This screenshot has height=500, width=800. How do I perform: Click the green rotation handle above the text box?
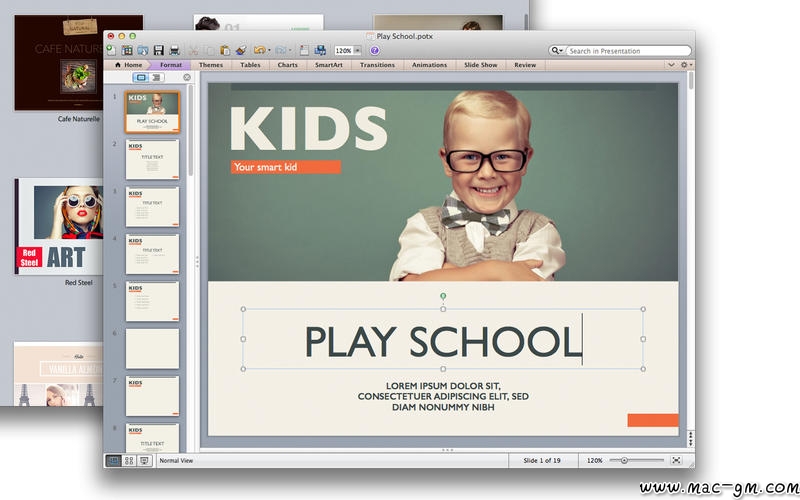tap(443, 296)
